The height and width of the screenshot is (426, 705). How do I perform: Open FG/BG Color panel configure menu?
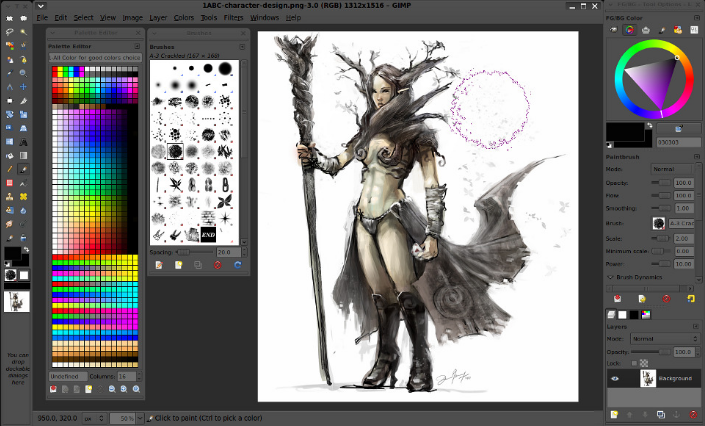coord(696,18)
